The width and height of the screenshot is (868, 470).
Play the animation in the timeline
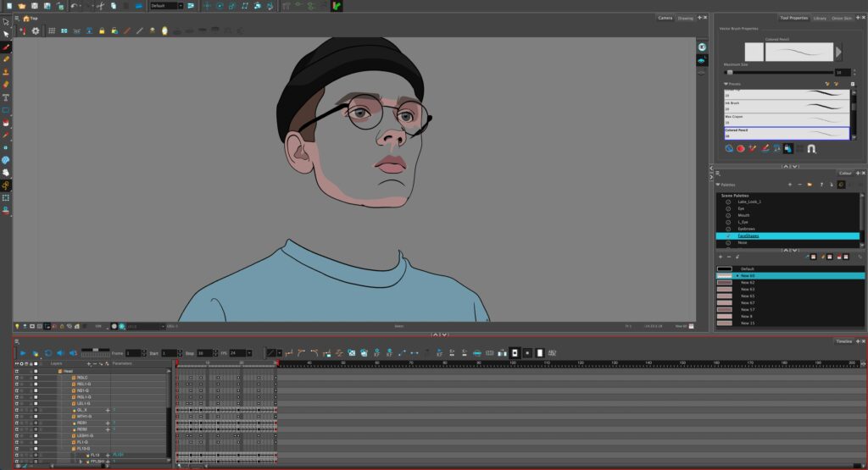[x=23, y=353]
